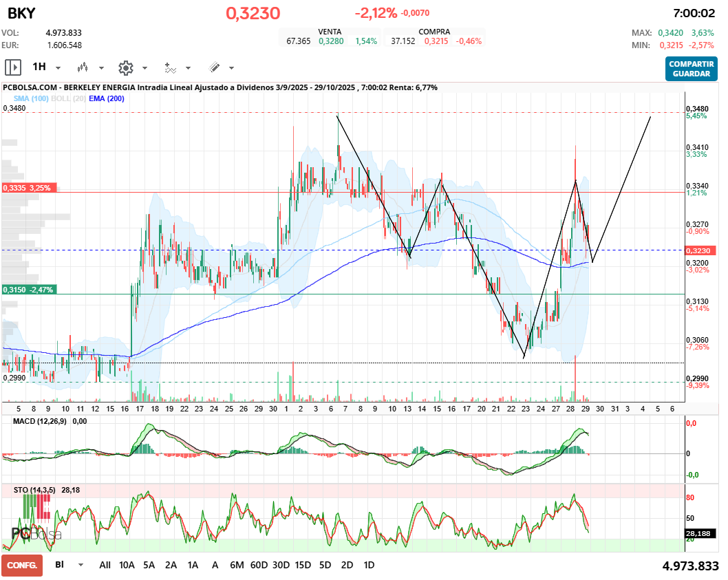The height and width of the screenshot is (580, 728).
Task: Click the BKY ticker symbol
Action: (x=21, y=13)
